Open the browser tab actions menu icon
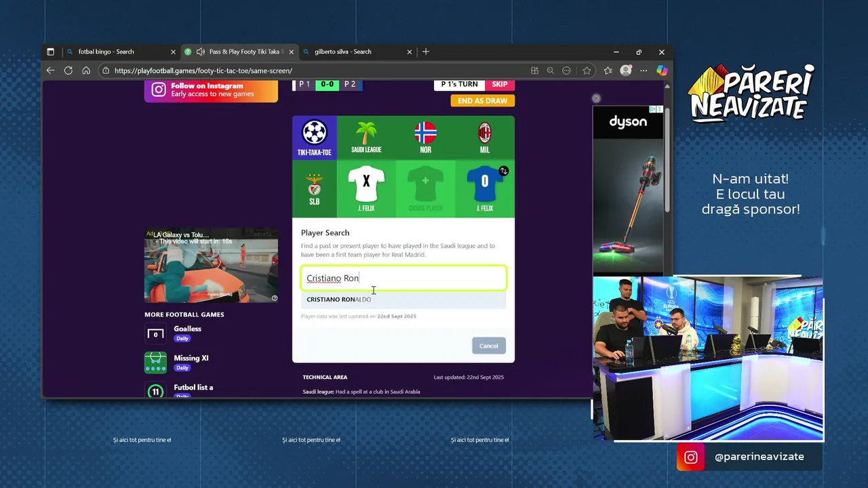The image size is (868, 488). pyautogui.click(x=50, y=52)
